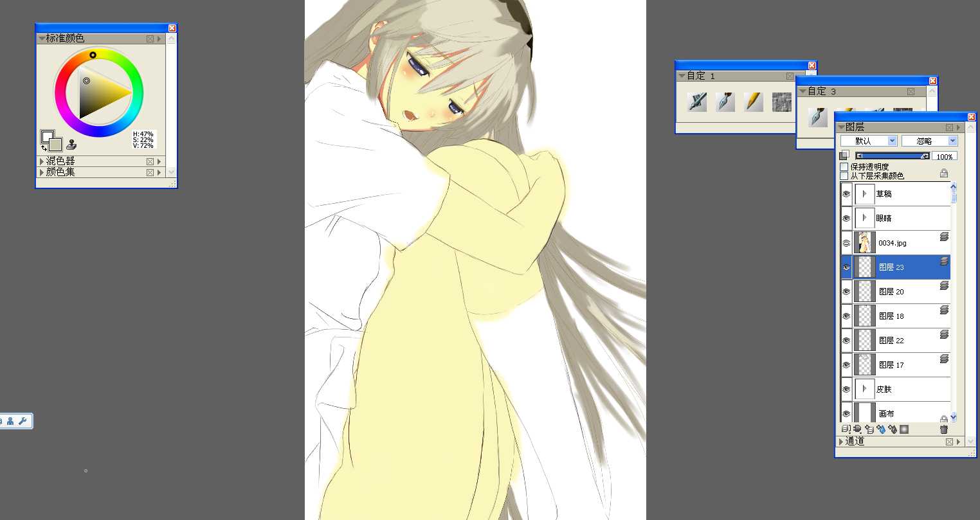Create a layer mask with the square icon

tap(904, 429)
